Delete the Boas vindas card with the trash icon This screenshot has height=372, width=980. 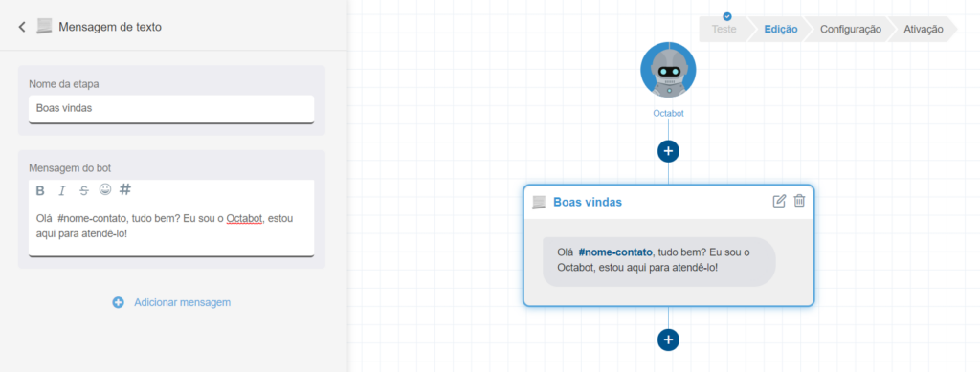click(799, 201)
